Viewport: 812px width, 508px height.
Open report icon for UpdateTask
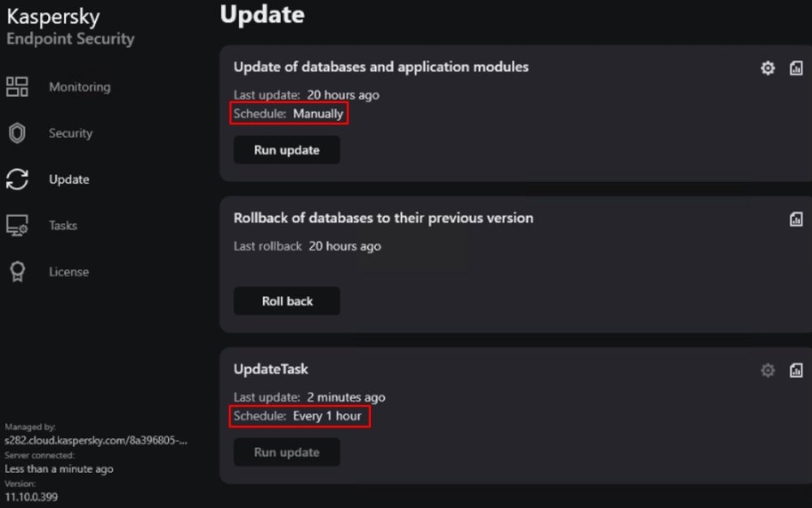[x=796, y=371]
